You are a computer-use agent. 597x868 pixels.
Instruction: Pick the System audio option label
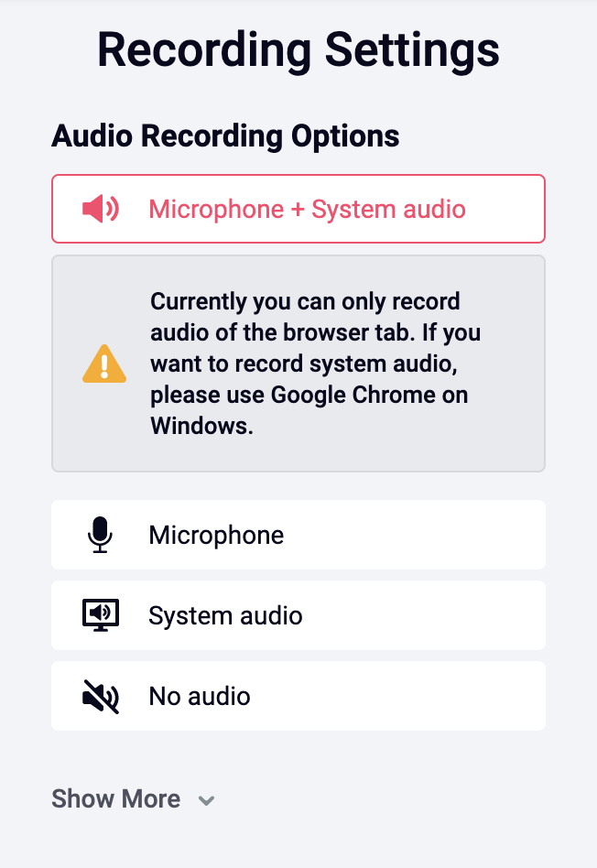[x=226, y=615]
